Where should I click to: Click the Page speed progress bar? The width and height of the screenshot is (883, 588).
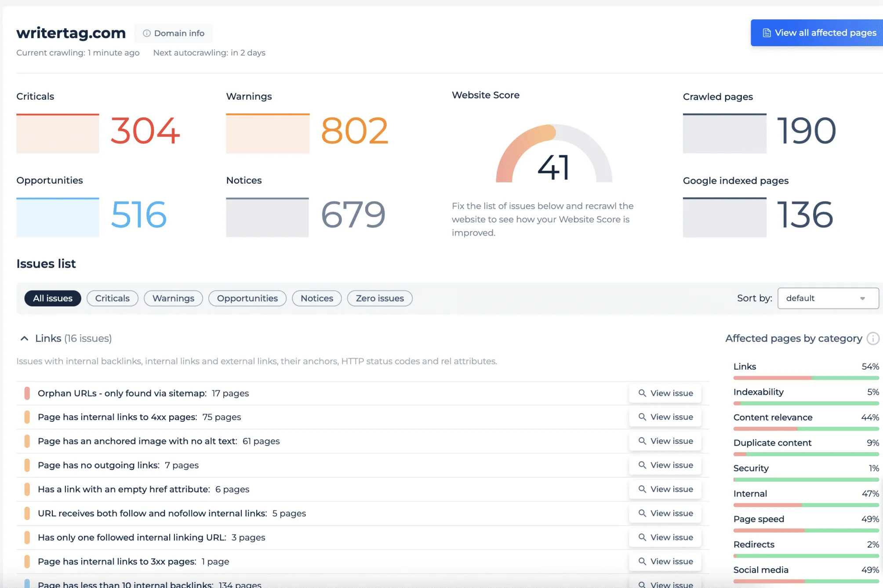[x=806, y=530]
